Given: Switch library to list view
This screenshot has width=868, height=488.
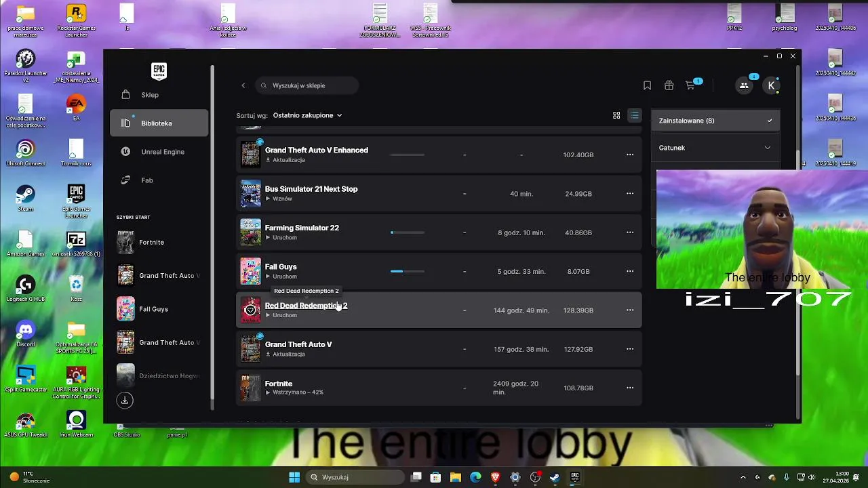Looking at the screenshot, I should [634, 115].
